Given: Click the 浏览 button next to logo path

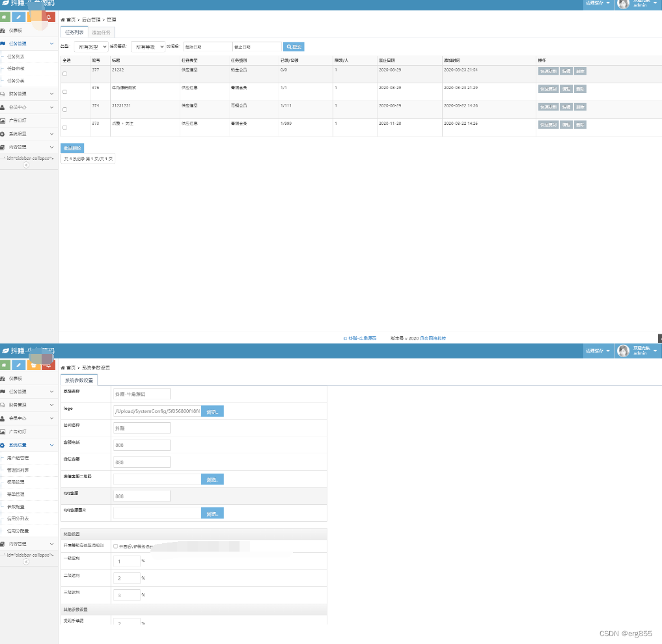Looking at the screenshot, I should (212, 411).
